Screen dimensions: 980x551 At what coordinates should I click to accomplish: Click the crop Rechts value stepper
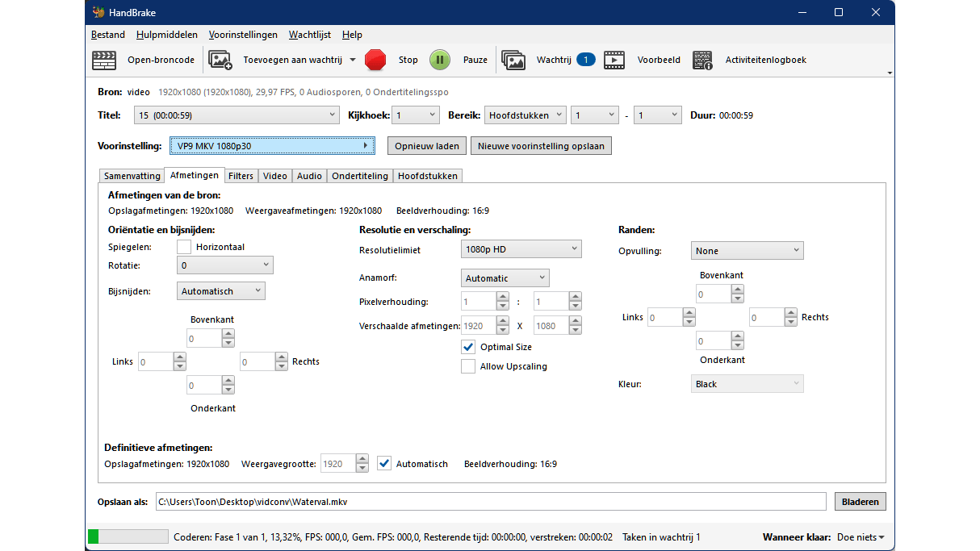281,361
